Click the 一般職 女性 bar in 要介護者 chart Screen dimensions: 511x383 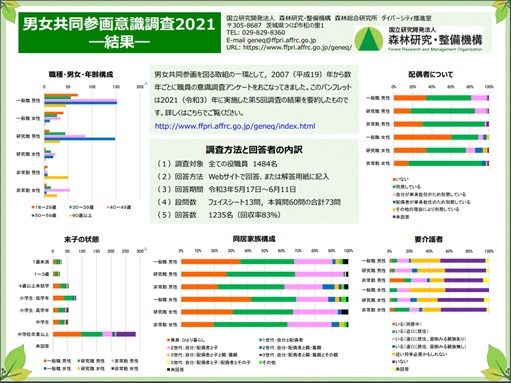point(439,290)
